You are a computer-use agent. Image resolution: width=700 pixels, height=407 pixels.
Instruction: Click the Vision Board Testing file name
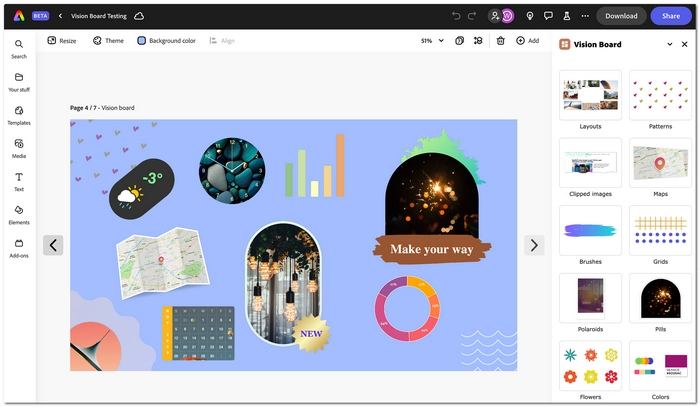point(99,16)
